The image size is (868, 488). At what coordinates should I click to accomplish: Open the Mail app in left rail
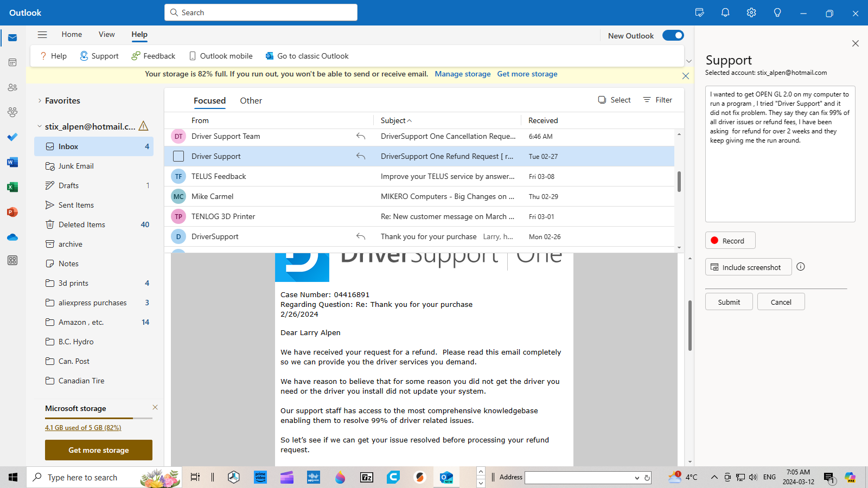pyautogui.click(x=12, y=38)
